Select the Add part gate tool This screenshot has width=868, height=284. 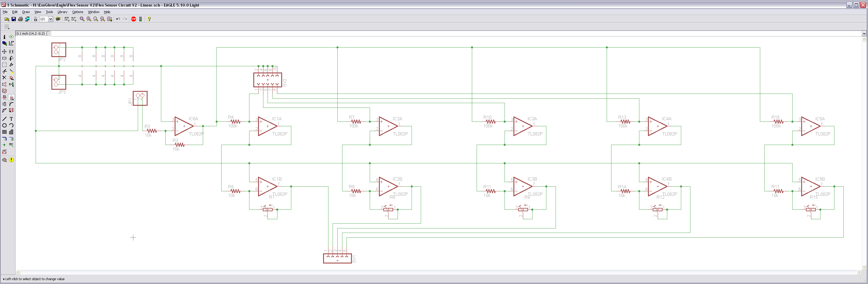pos(11,78)
